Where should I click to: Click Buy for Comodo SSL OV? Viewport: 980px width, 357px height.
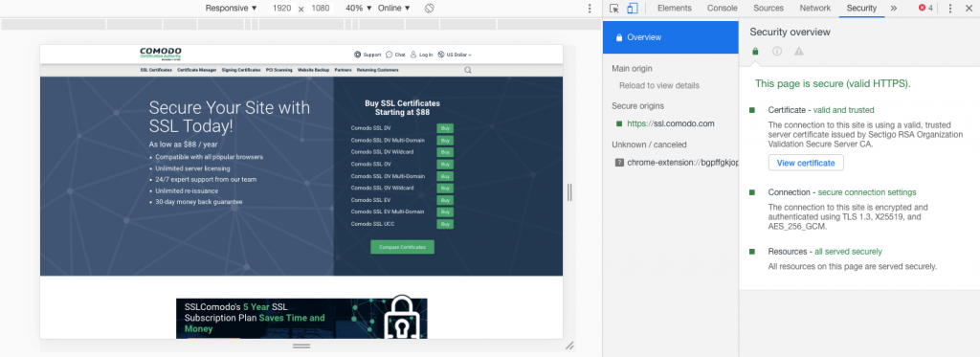(x=445, y=165)
